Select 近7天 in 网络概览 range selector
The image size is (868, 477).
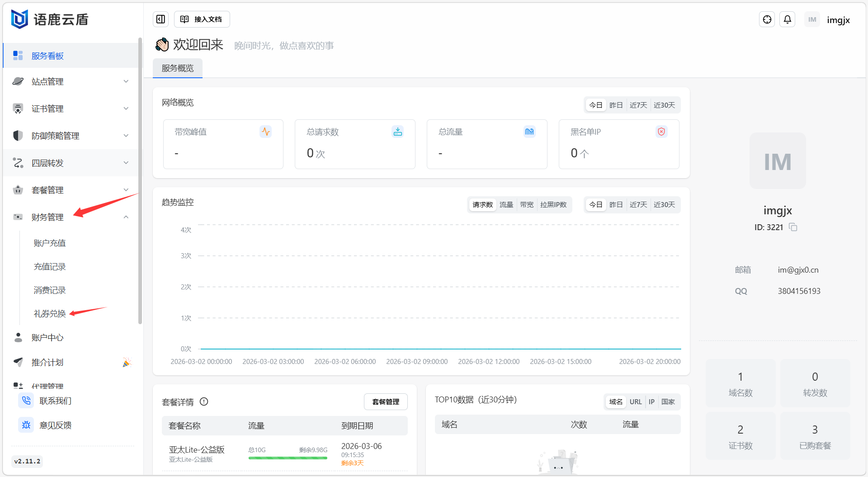638,105
